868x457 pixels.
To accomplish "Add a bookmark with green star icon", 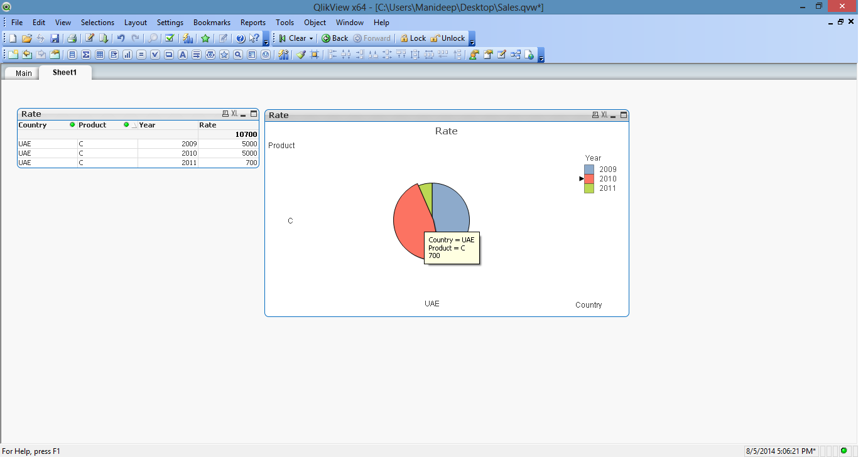I will 205,38.
